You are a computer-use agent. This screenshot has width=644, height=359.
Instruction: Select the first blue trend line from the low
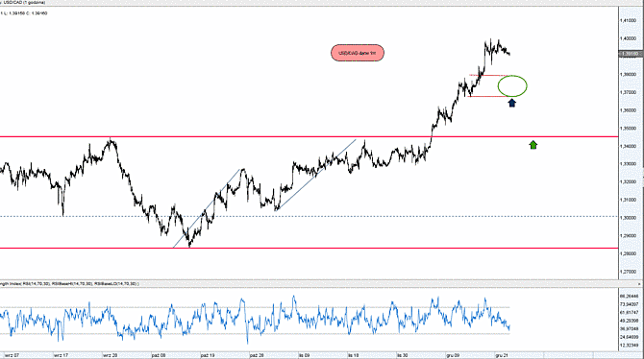click(207, 208)
